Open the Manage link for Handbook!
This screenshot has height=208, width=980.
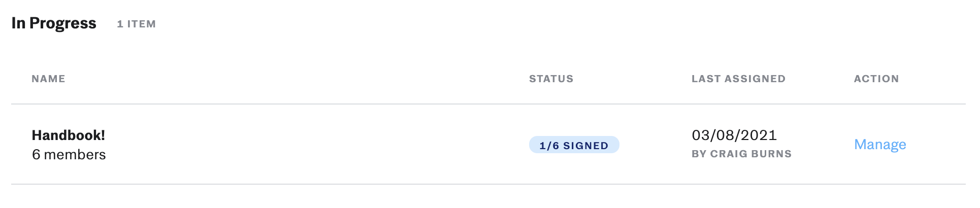(880, 145)
